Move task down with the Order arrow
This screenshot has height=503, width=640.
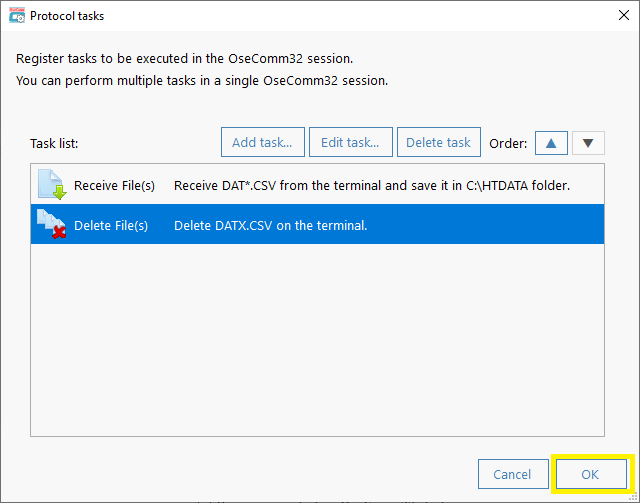(x=588, y=143)
